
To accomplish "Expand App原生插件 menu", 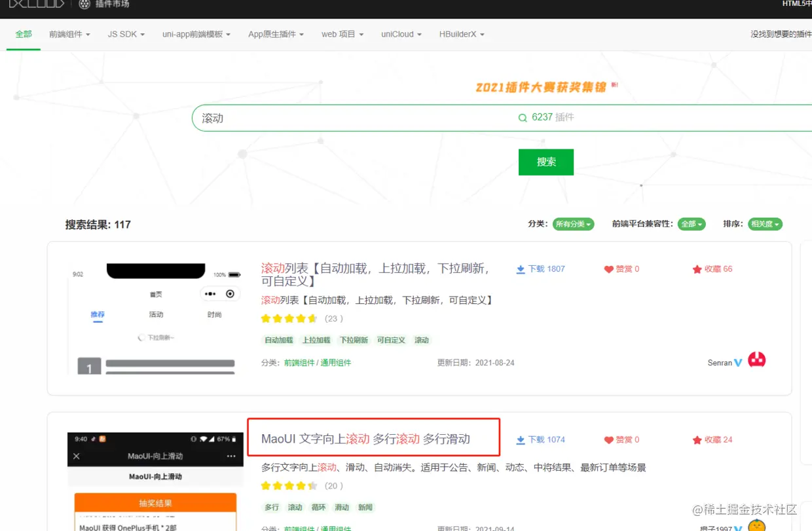I will pos(276,34).
